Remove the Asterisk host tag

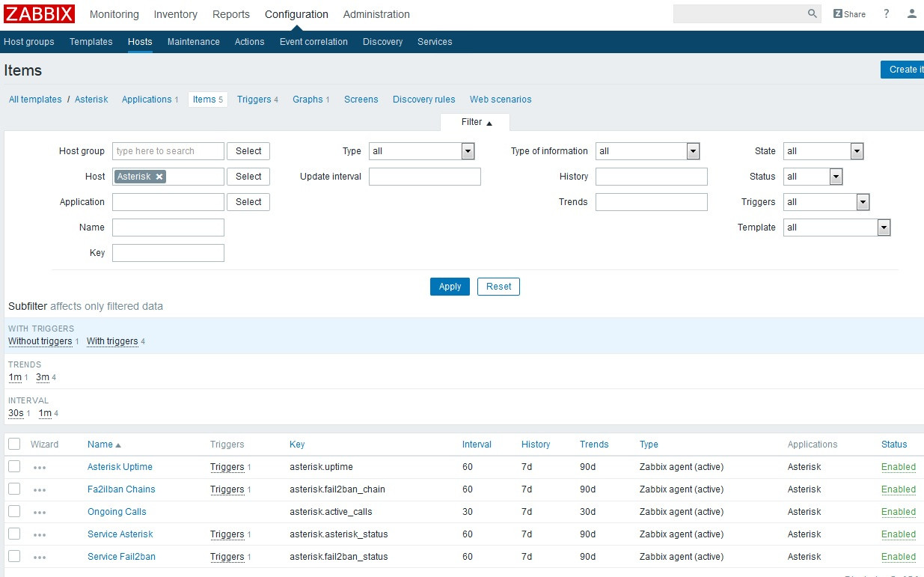159,177
